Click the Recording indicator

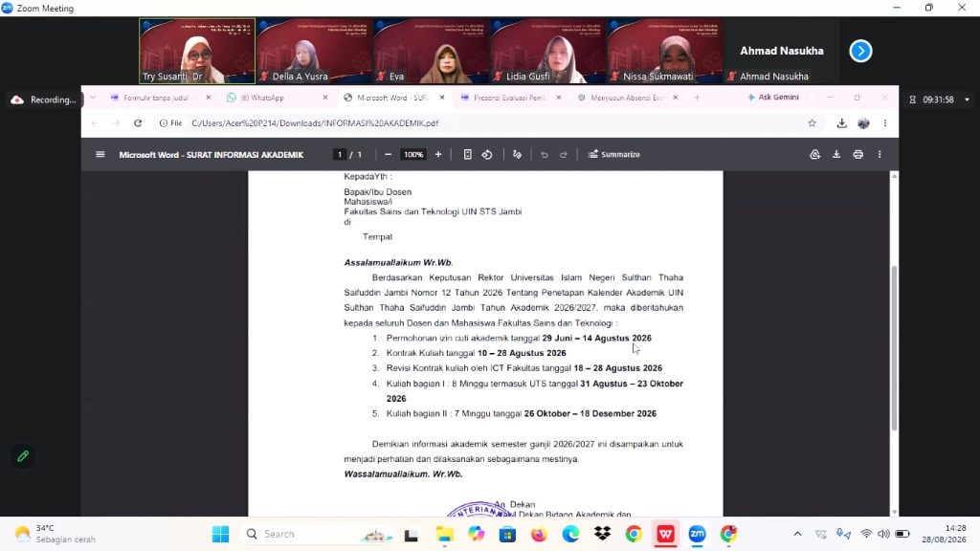44,99
